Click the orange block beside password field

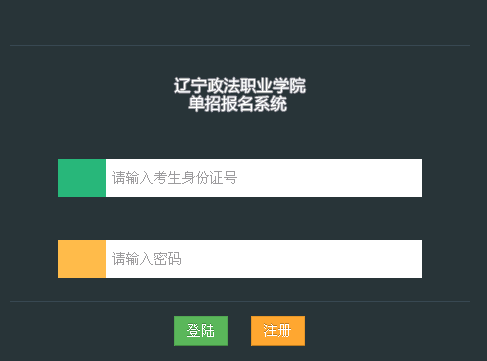pos(82,259)
